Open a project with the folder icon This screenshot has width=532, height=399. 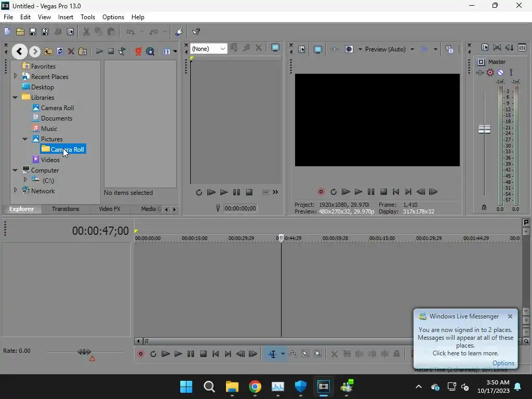click(20, 32)
